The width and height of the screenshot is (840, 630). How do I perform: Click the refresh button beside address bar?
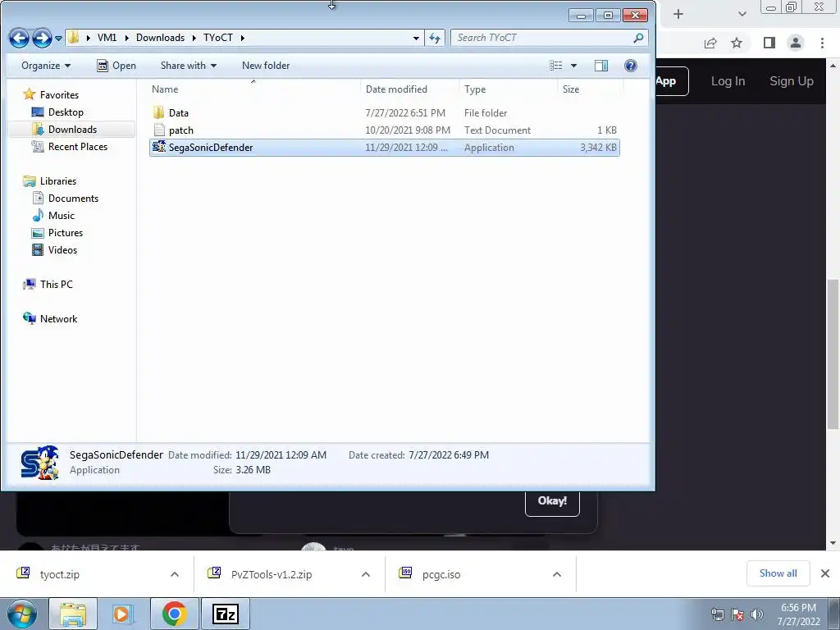[435, 38]
